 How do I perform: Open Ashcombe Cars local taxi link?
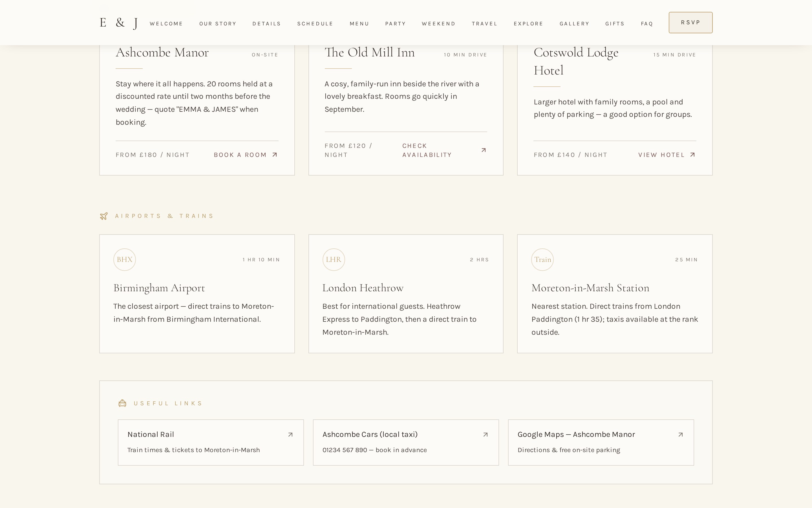(406, 443)
